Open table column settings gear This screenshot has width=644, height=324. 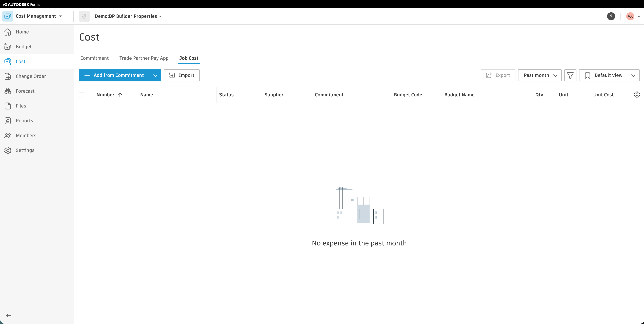(637, 95)
